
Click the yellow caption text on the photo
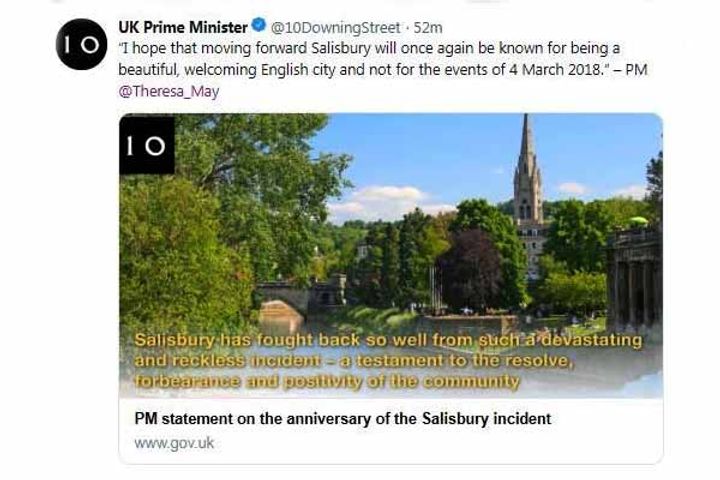(x=388, y=360)
